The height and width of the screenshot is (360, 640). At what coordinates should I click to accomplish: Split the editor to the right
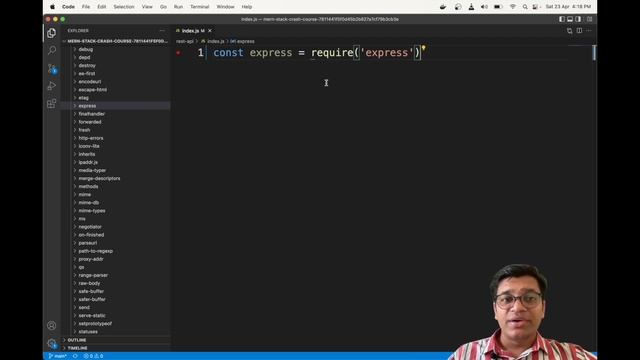click(x=579, y=31)
